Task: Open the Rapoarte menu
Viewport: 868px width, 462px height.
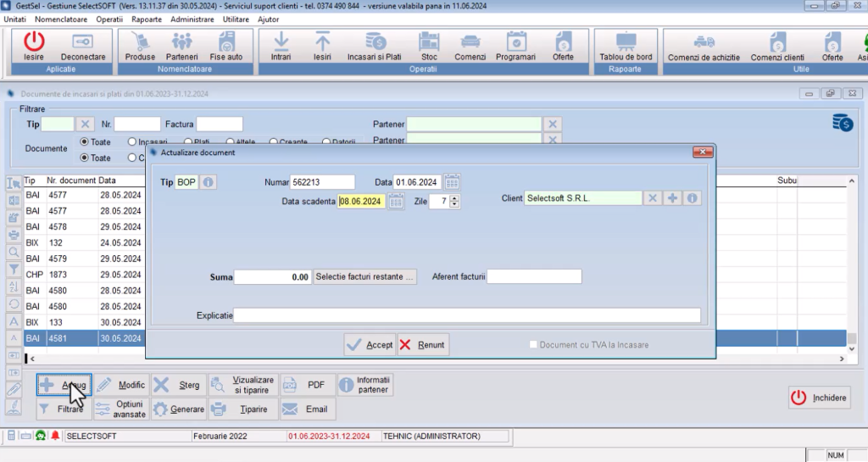Action: 147,19
